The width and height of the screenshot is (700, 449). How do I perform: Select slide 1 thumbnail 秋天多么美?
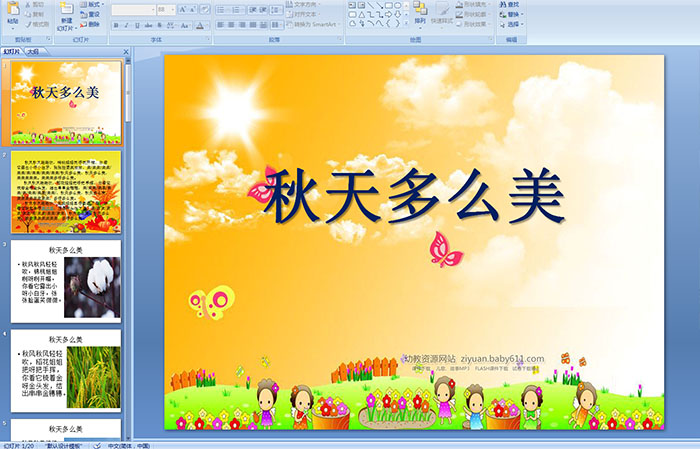click(66, 103)
